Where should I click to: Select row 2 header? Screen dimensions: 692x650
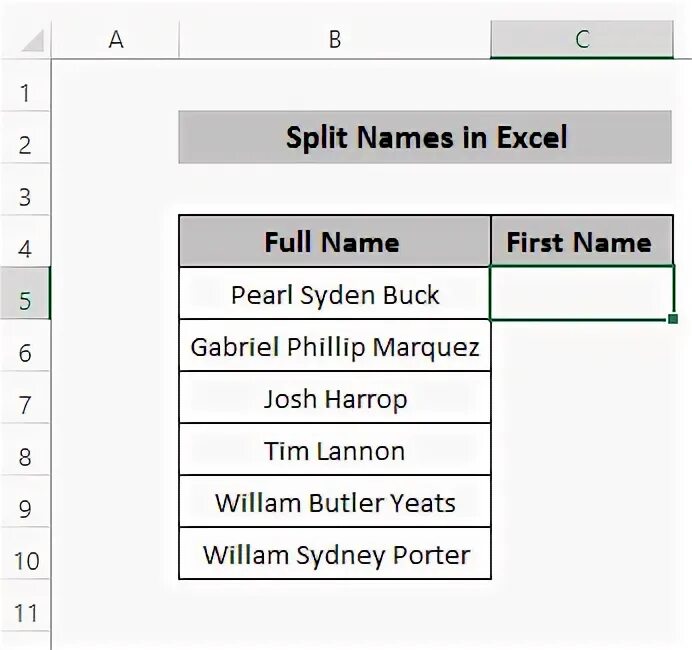point(25,137)
